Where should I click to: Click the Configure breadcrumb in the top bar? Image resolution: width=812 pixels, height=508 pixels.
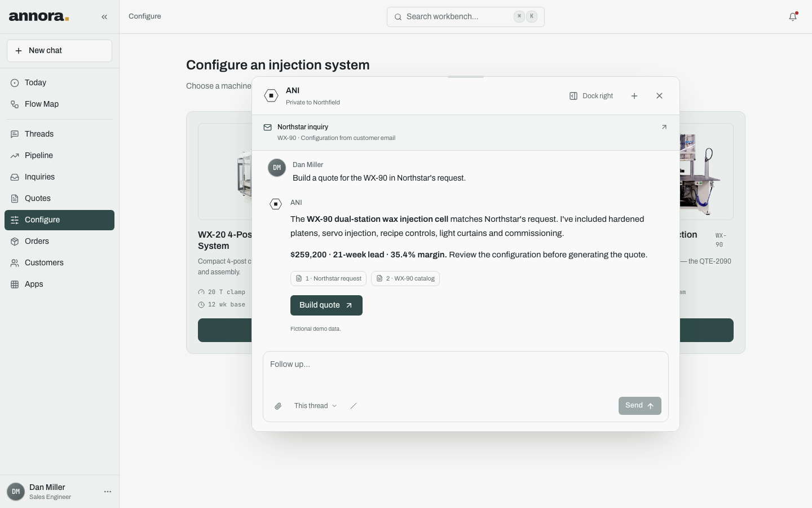tap(145, 16)
